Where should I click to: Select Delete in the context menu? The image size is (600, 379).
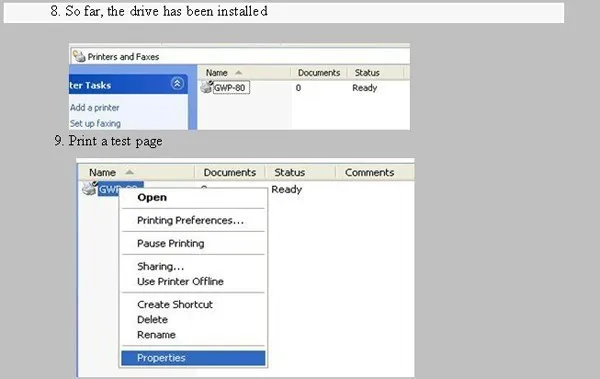tap(152, 320)
